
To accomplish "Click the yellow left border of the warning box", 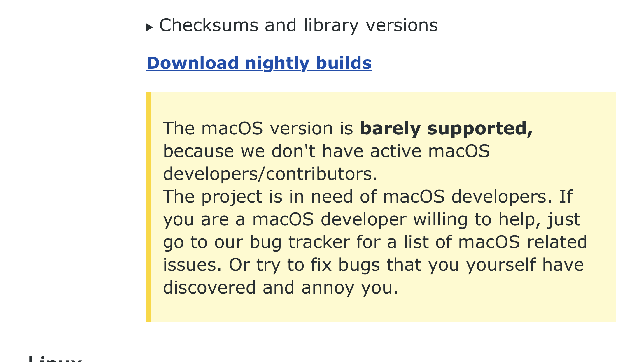I will [148, 207].
